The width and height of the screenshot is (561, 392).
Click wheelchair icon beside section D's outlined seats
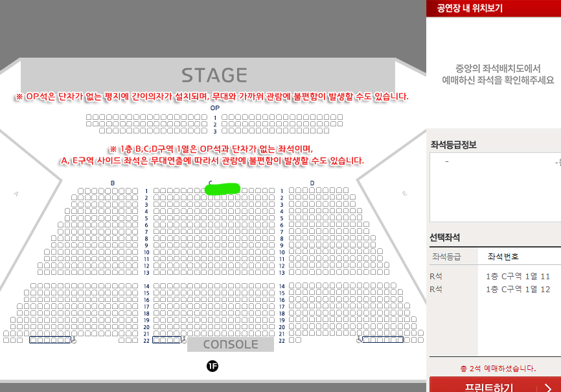point(360,340)
